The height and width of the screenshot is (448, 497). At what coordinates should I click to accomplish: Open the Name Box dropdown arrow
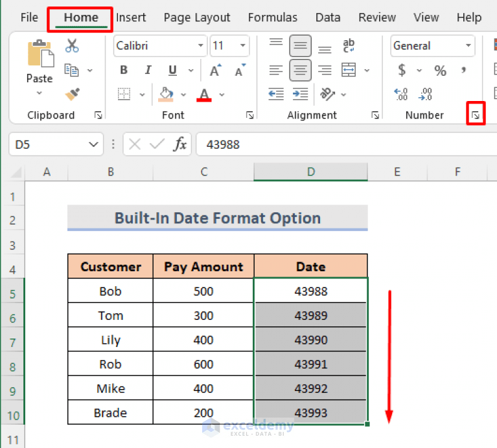pos(93,144)
